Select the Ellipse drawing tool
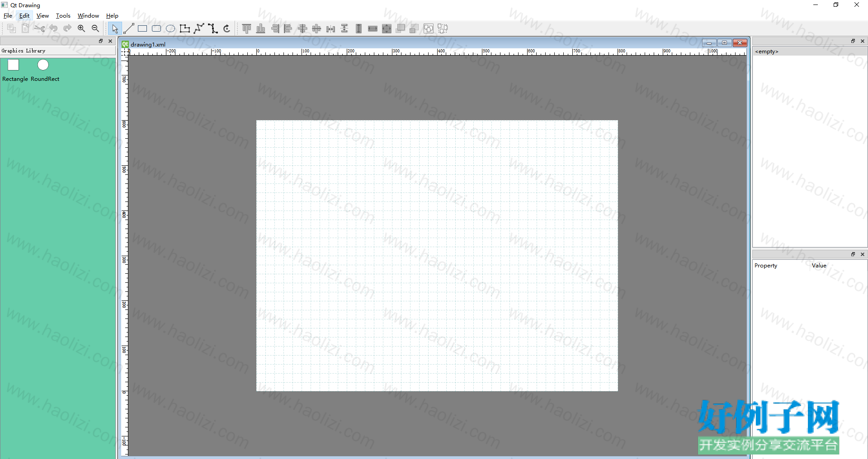The height and width of the screenshot is (459, 868). (x=171, y=28)
